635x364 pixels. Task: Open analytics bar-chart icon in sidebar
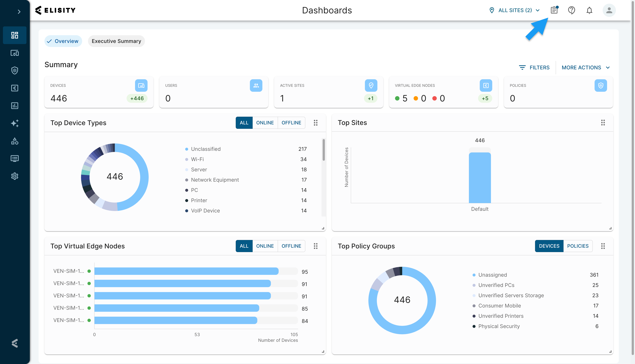pyautogui.click(x=15, y=106)
